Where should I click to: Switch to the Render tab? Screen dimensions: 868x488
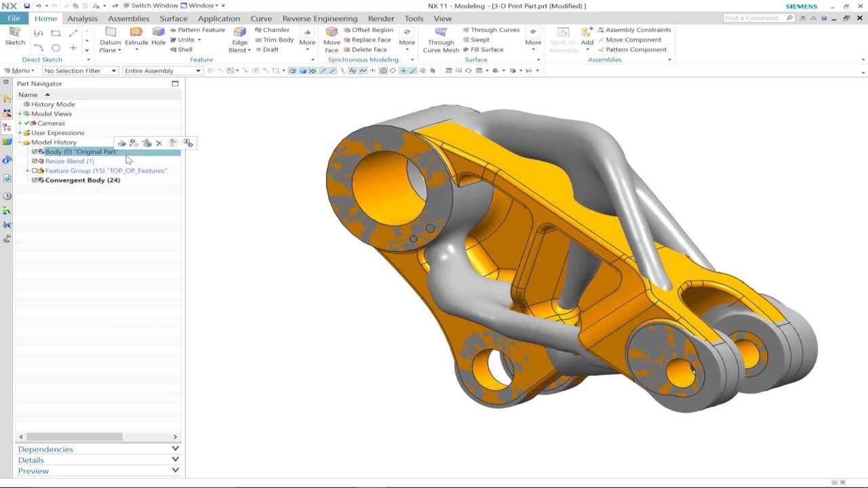(x=380, y=18)
